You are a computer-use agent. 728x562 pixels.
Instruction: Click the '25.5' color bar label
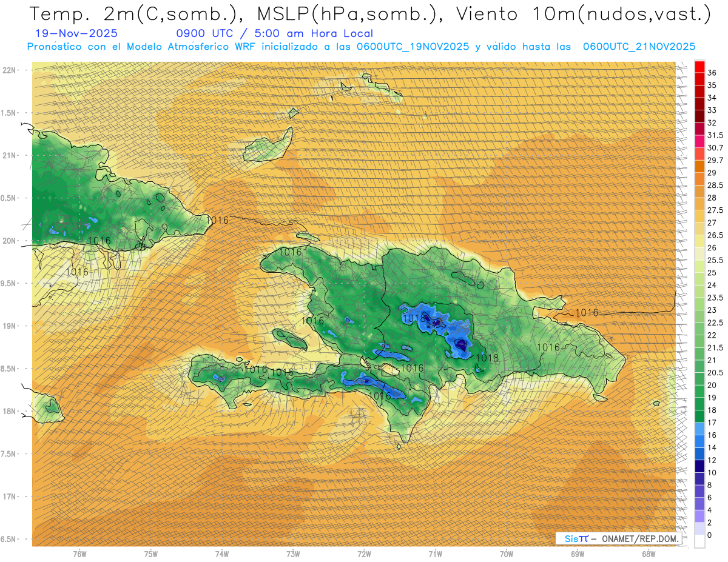(x=715, y=260)
